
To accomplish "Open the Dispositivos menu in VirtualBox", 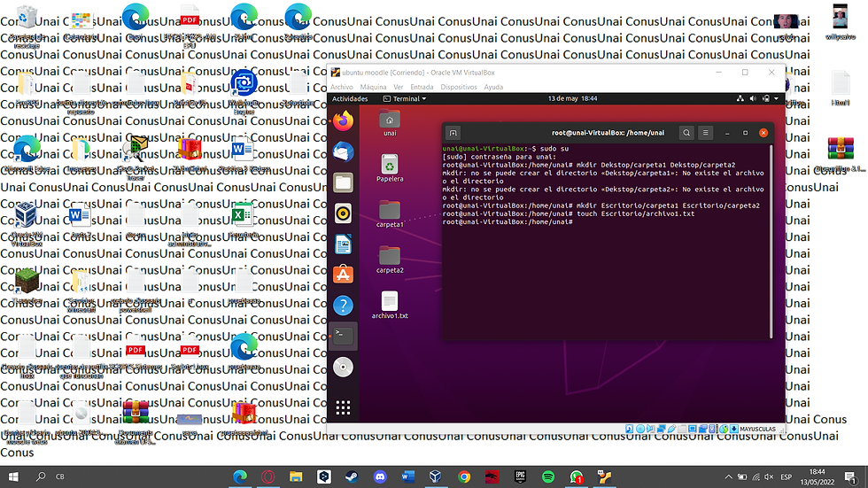I will 459,87.
